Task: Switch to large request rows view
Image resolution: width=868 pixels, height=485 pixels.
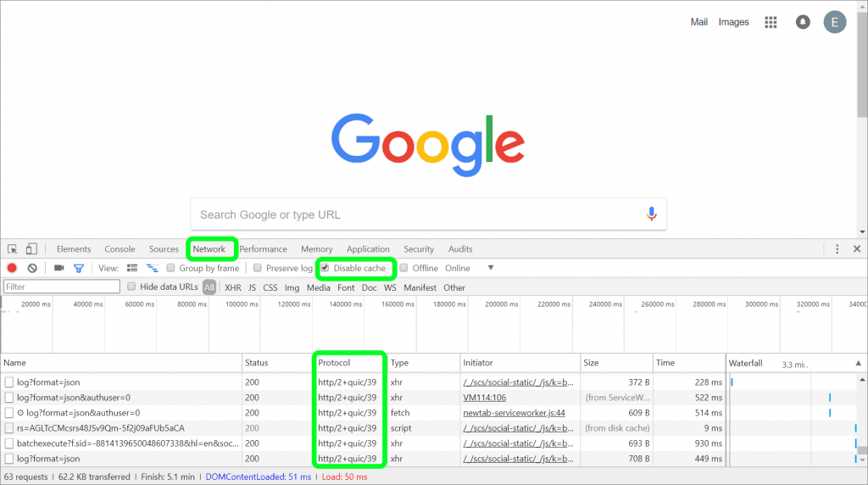Action: tap(131, 268)
